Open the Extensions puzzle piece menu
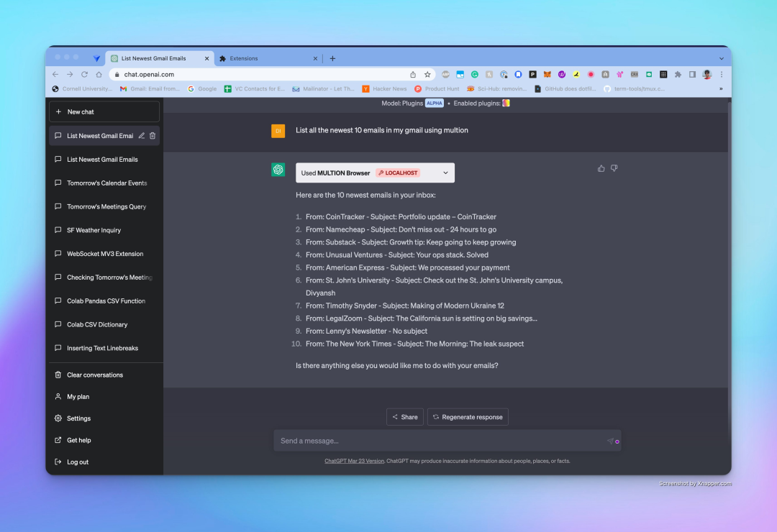 pyautogui.click(x=678, y=74)
